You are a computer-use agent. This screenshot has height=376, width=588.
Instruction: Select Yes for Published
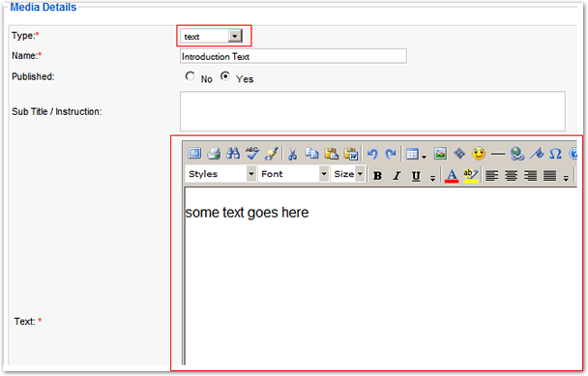coord(225,76)
